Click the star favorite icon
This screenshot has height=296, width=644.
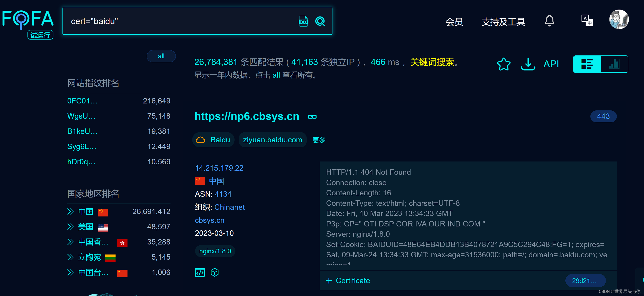click(503, 64)
